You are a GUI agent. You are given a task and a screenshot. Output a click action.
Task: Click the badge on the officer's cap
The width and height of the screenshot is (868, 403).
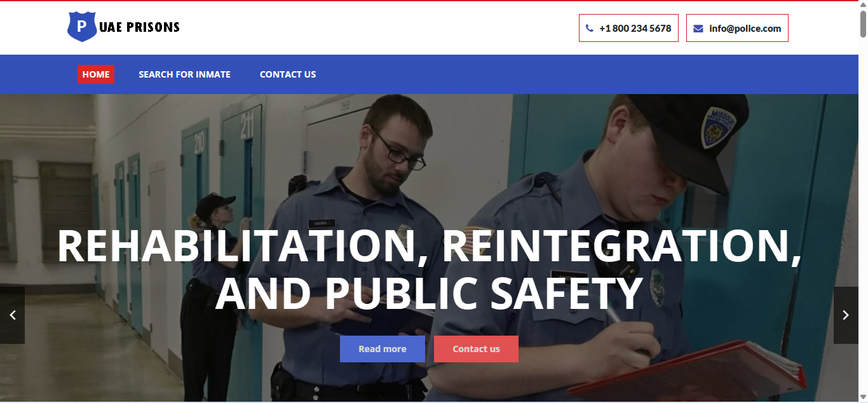pos(718,126)
